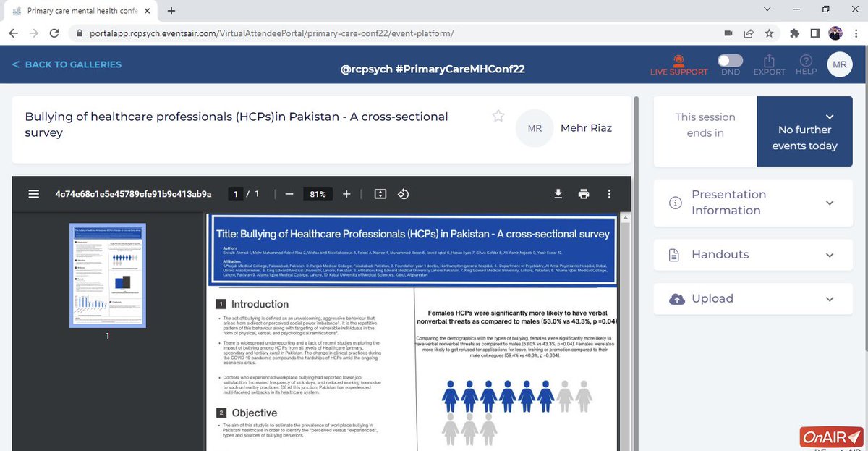Open Help
The image size is (868, 451).
(x=806, y=65)
